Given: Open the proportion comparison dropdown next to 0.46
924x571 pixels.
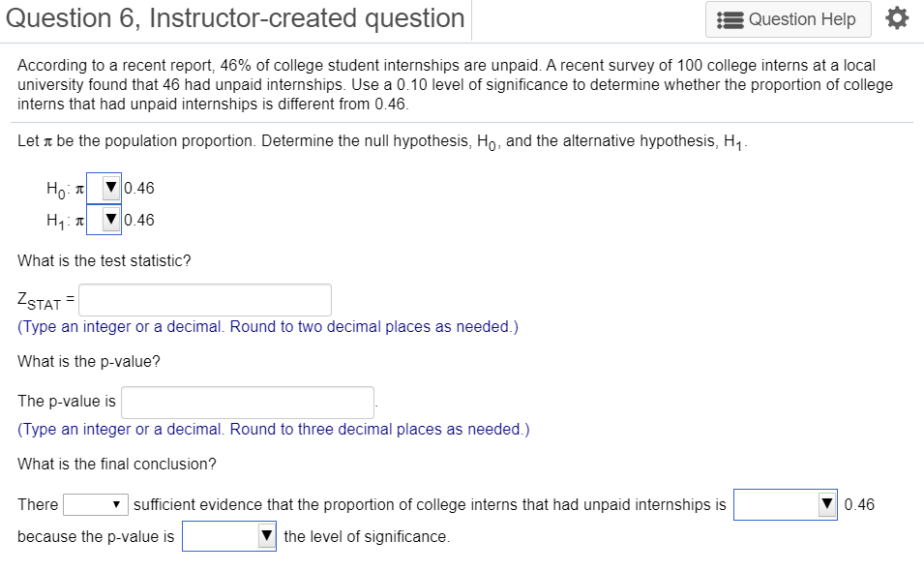Looking at the screenshot, I should (x=784, y=503).
